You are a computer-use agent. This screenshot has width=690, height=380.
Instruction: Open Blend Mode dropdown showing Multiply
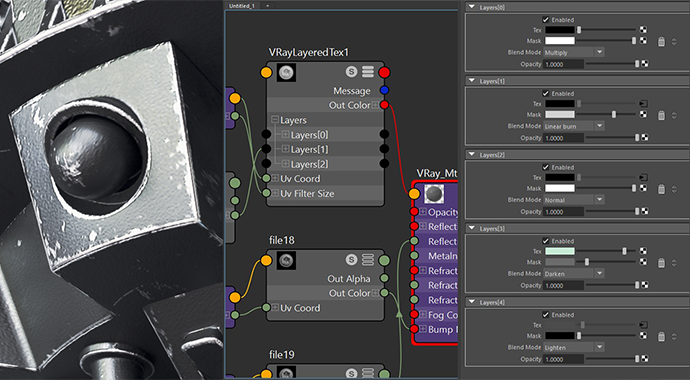[x=574, y=52]
